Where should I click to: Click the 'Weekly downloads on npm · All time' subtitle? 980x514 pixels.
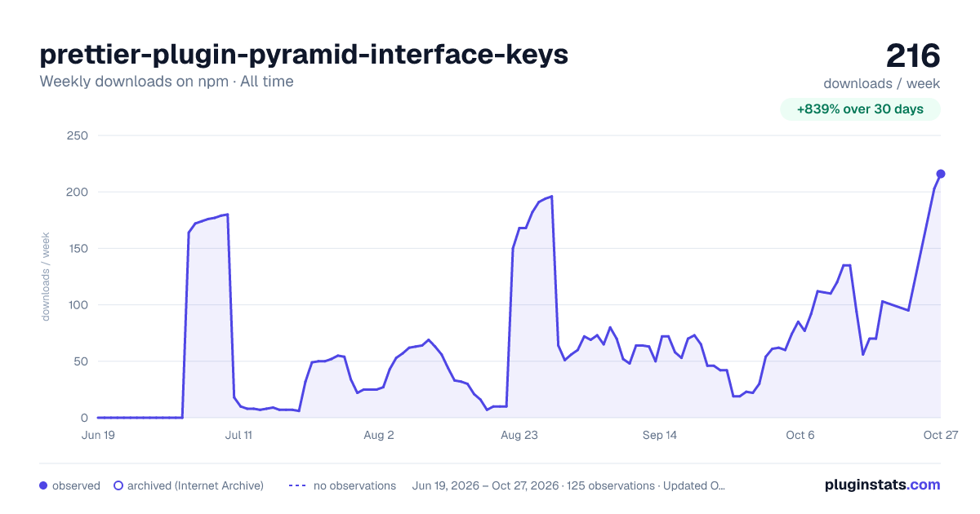point(167,82)
